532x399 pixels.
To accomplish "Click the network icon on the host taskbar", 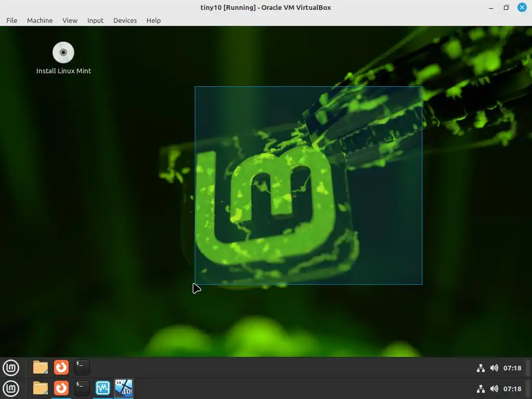I will point(481,389).
